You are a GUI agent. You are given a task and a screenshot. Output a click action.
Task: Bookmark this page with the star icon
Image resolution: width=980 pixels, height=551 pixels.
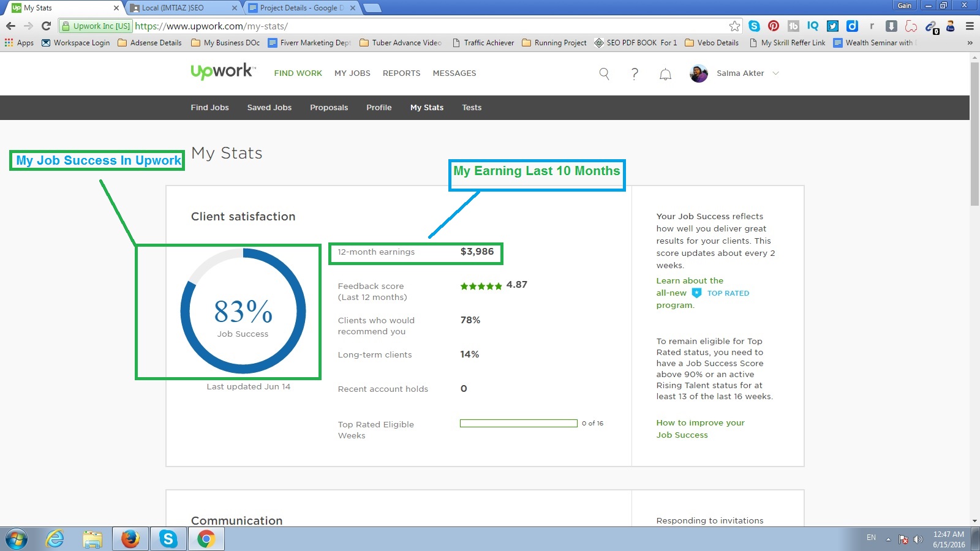(x=734, y=26)
